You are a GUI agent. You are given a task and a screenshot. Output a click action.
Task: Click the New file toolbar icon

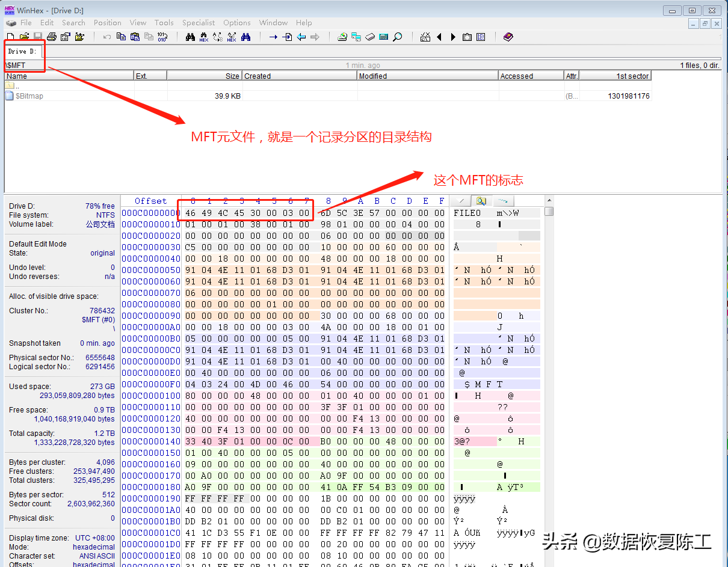11,37
